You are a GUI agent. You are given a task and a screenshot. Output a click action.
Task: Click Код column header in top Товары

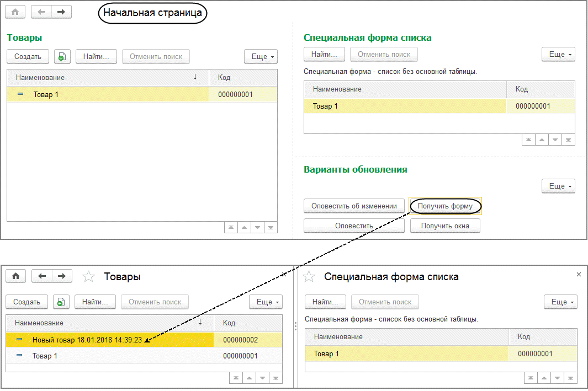pos(243,78)
